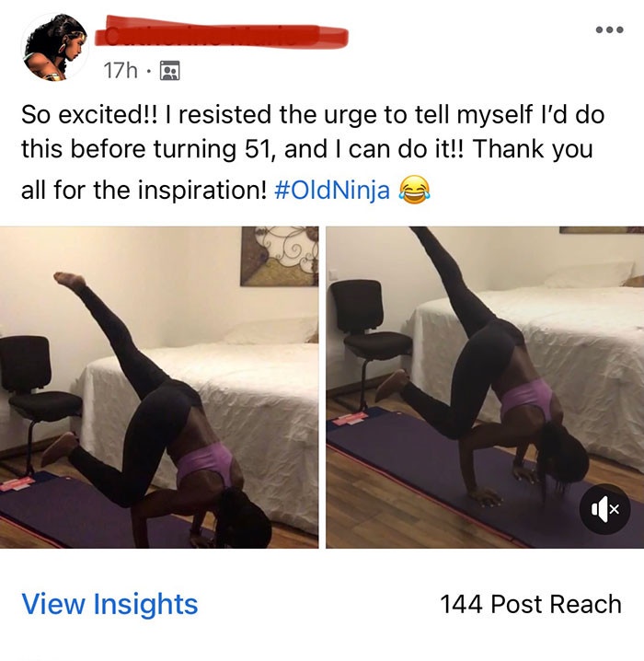Image resolution: width=644 pixels, height=661 pixels.
Task: Click the post text starting 'So excited!!'
Action: click(313, 152)
